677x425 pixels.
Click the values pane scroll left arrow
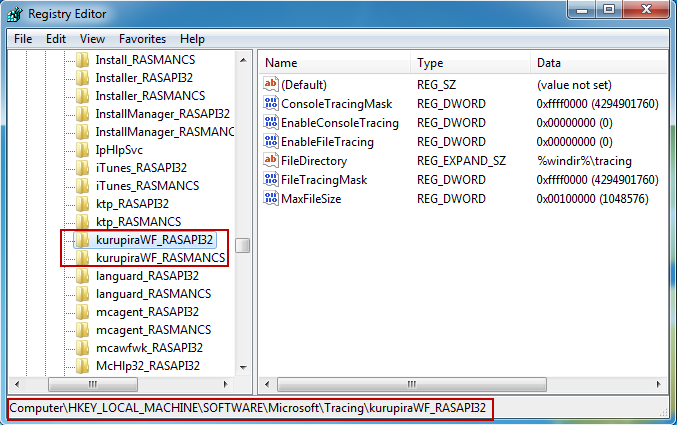pos(267,384)
